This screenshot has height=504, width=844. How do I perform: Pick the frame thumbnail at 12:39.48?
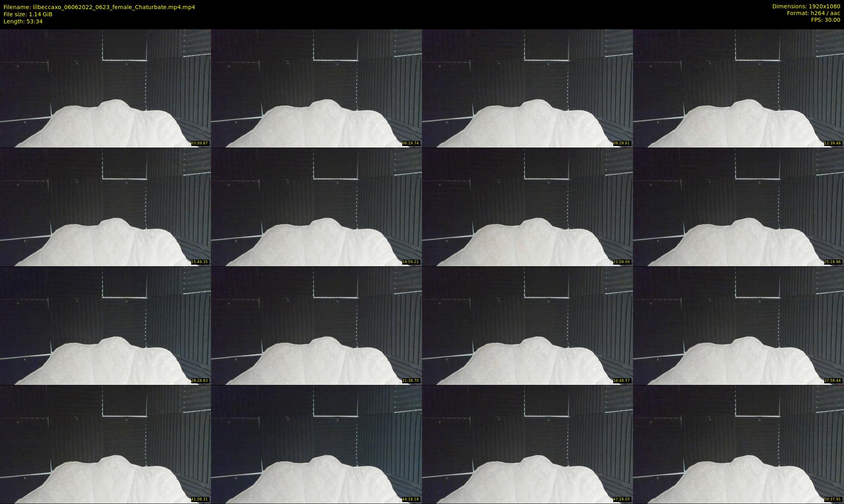tap(739, 88)
